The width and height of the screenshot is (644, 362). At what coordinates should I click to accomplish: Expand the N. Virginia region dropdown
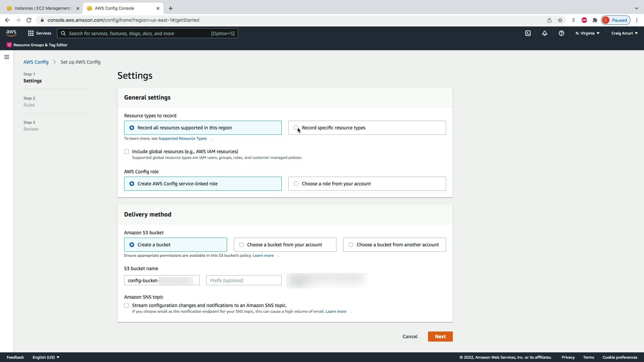[587, 33]
